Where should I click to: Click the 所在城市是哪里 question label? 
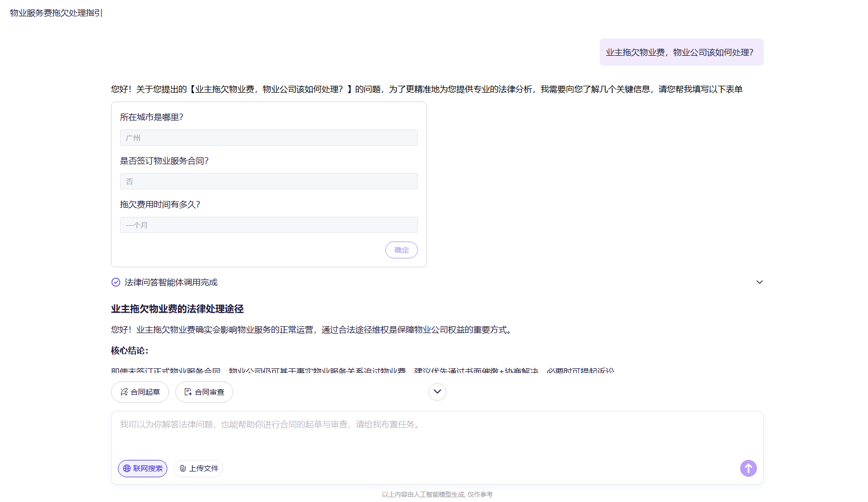pyautogui.click(x=152, y=117)
